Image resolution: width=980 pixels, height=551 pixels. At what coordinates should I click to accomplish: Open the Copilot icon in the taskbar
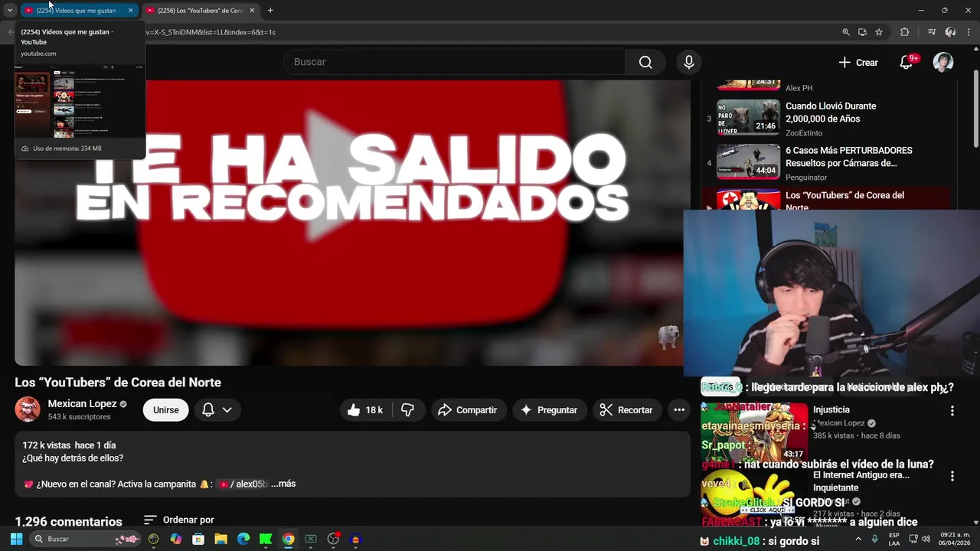pos(176,539)
